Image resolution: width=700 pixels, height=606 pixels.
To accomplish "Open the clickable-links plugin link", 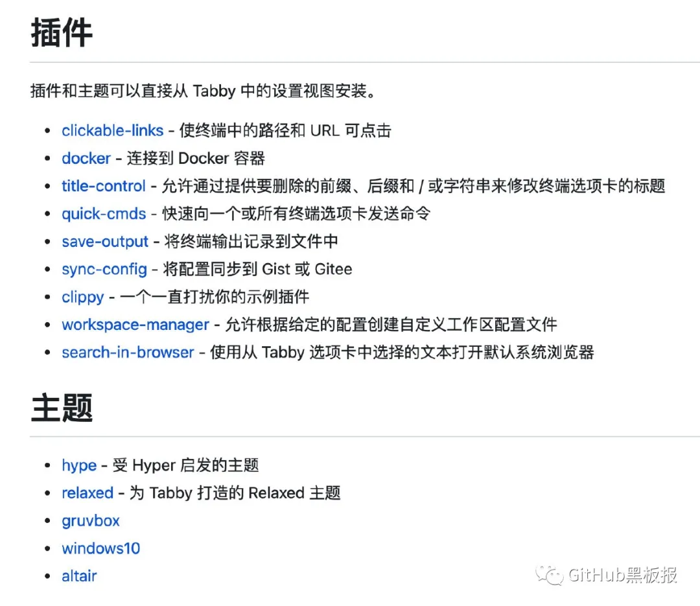I will click(x=113, y=130).
